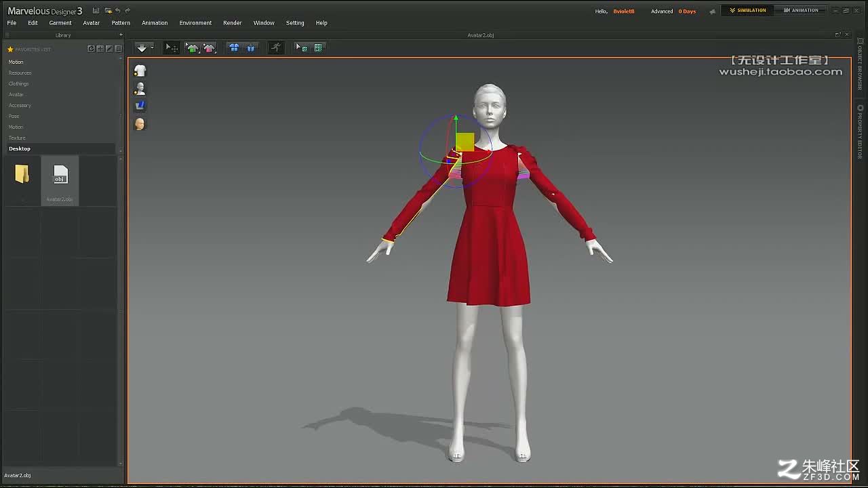868x488 pixels.
Task: Click the green mesh grid icon
Action: pyautogui.click(x=318, y=47)
